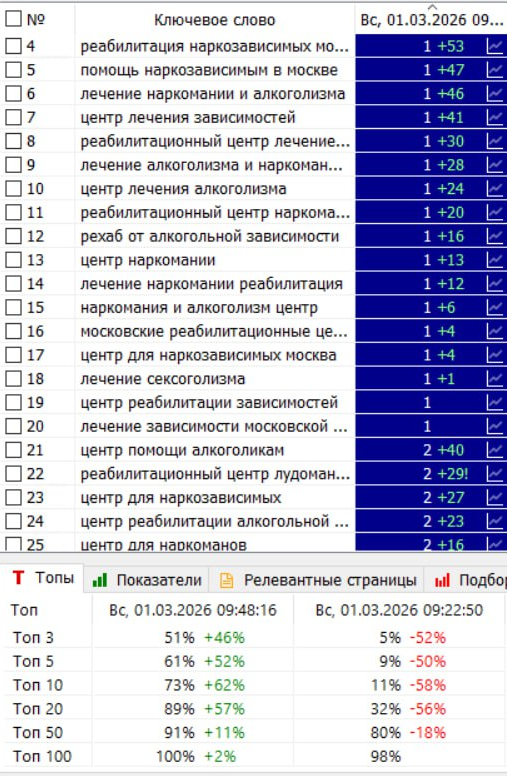The height and width of the screenshot is (776, 507).
Task: Sort by the № column header
Action: click(x=36, y=19)
